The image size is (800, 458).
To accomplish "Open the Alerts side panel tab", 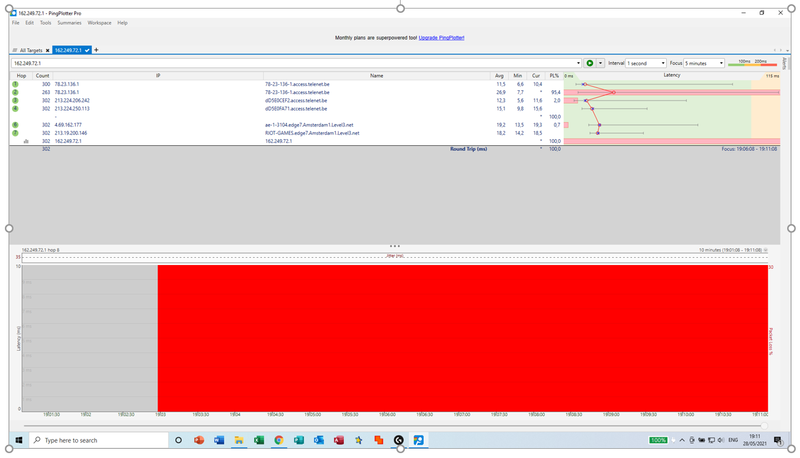I will click(786, 63).
